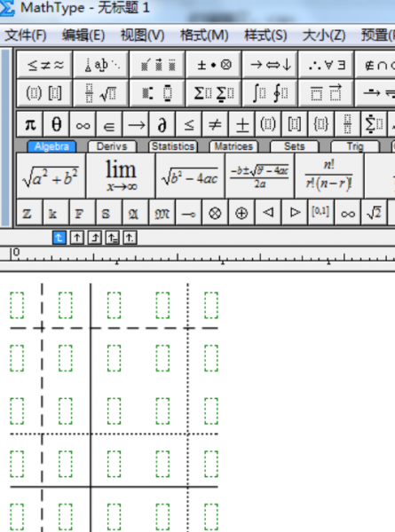Screen dimensions: 395x532
Task: Open the 格式(M) menu
Action: pos(204,35)
